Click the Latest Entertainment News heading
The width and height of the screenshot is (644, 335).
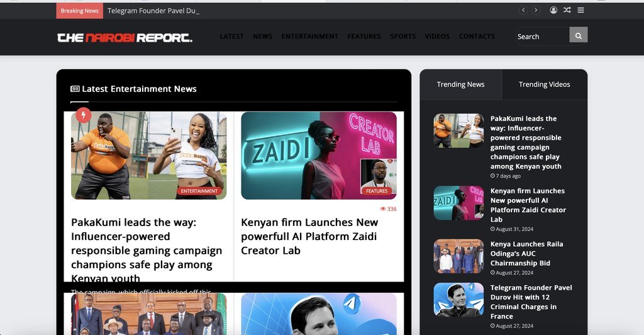point(139,89)
